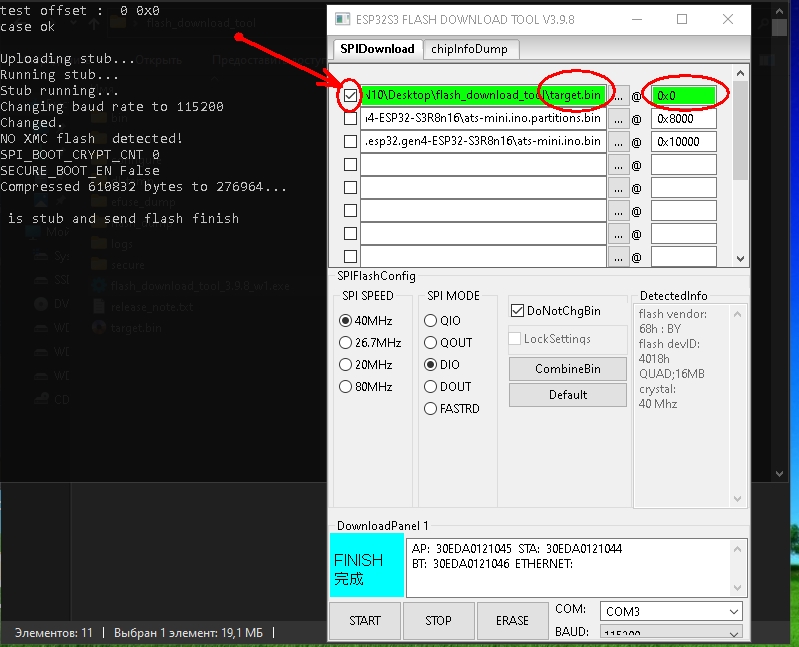
Task: Click 'Выбран 1 элемент: 19,1 МБ' status text
Action: coord(188,633)
